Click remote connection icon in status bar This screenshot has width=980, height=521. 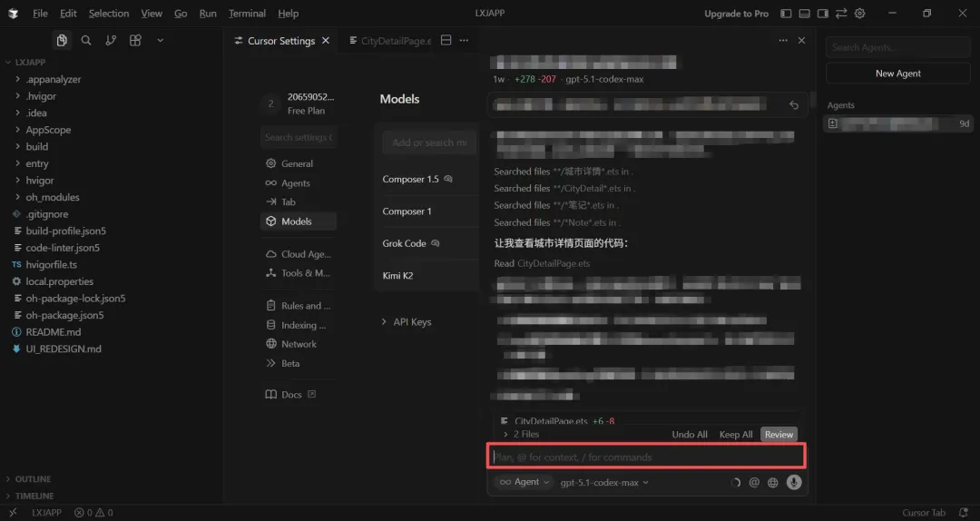pyautogui.click(x=13, y=512)
